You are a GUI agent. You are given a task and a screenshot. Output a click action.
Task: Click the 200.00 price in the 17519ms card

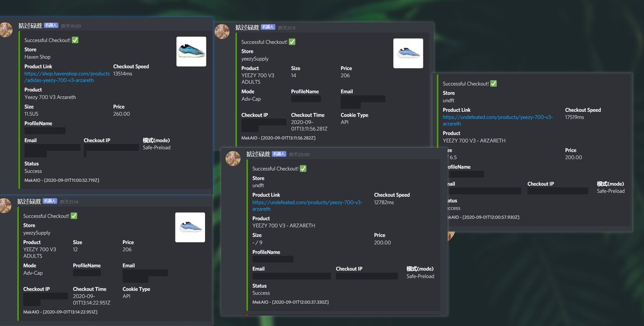point(574,157)
